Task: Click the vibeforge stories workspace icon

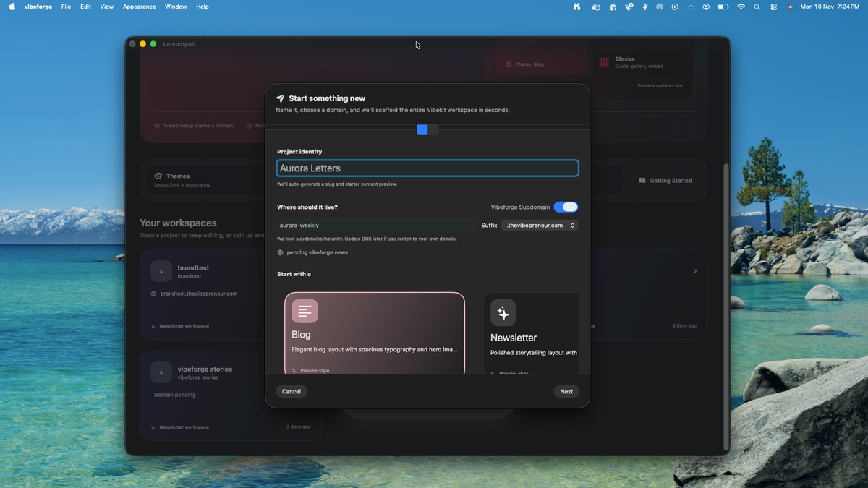Action: pyautogui.click(x=161, y=372)
